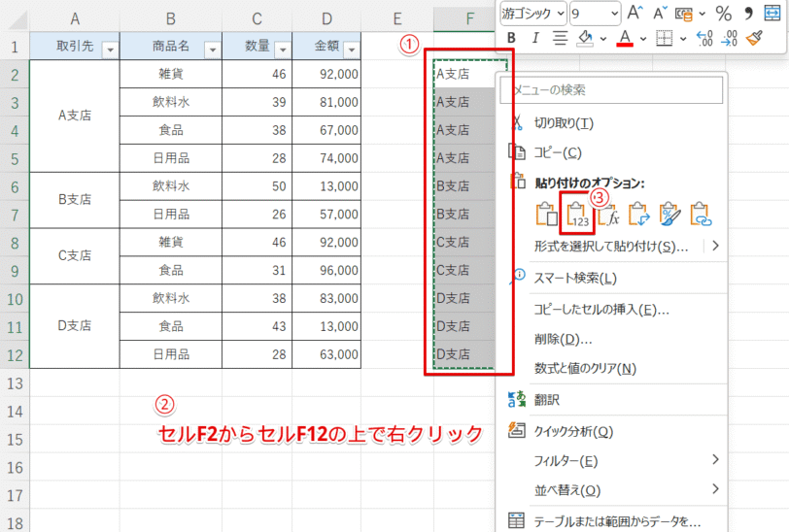
Task: Click the quick analysis icon
Action: [x=517, y=430]
